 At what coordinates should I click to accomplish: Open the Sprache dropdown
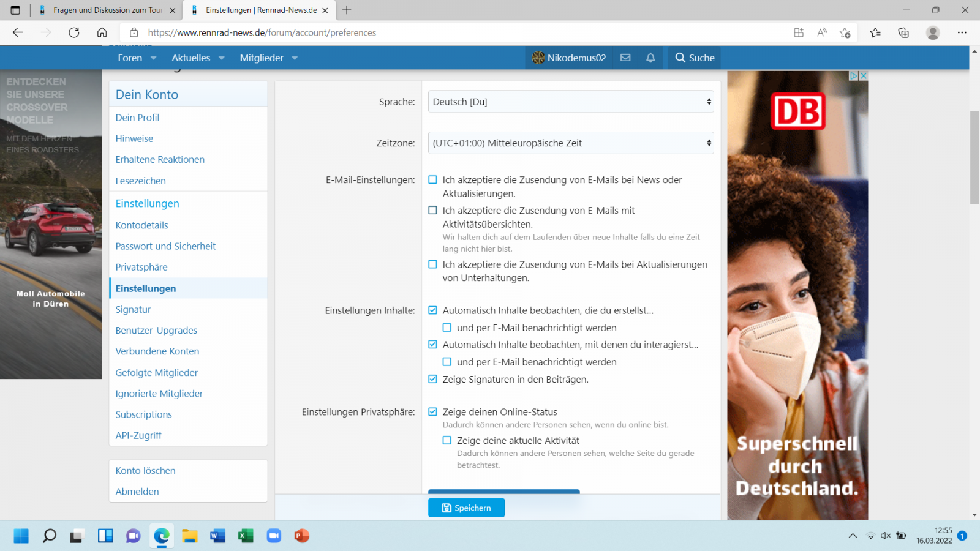click(570, 102)
